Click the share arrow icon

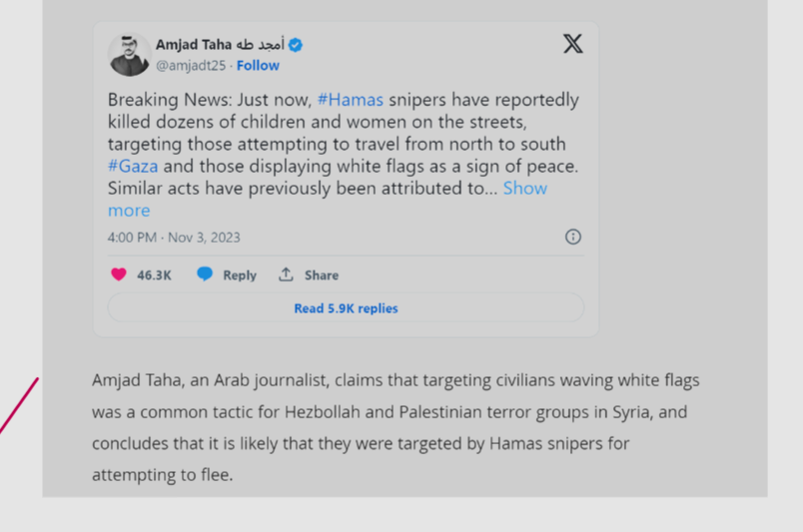coord(287,274)
